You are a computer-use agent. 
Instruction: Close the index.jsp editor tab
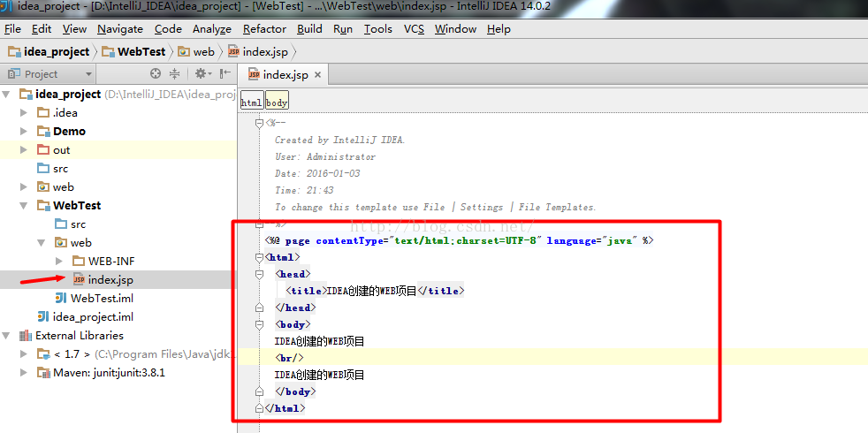318,75
